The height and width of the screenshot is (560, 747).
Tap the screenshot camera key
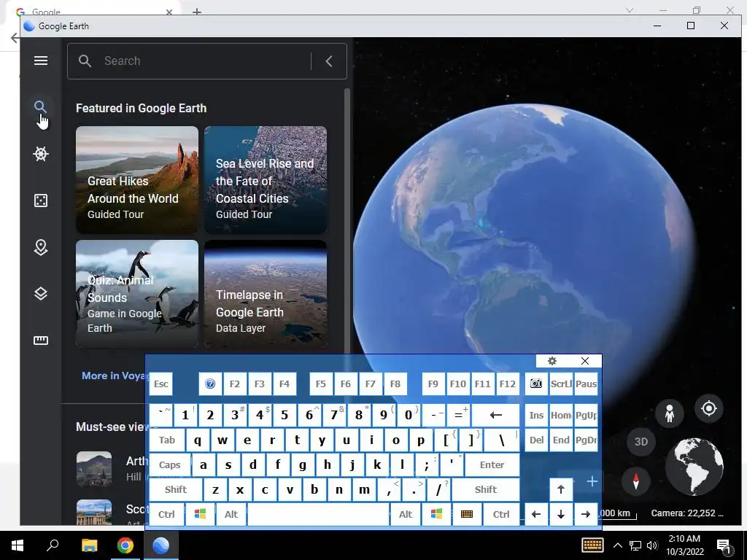536,384
